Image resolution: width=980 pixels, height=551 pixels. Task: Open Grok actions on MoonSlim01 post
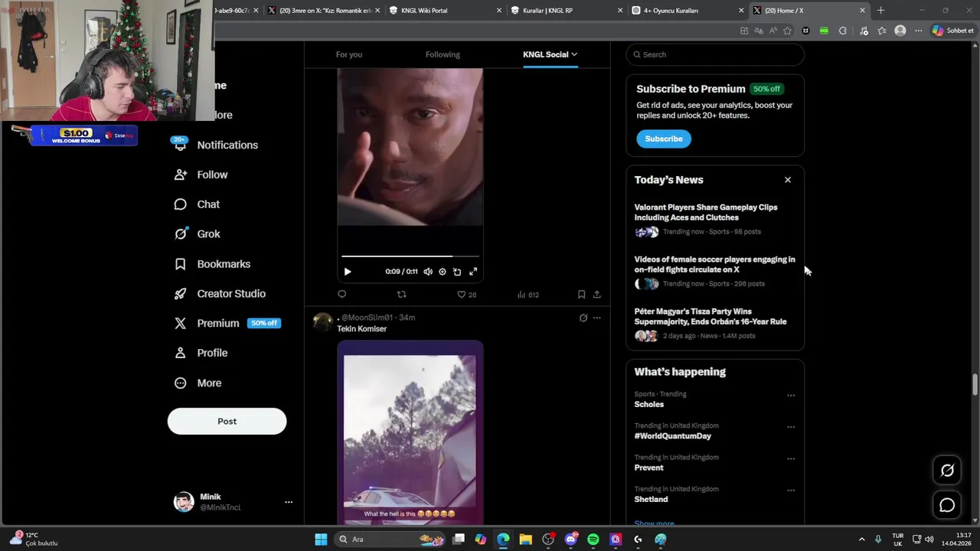pos(583,318)
